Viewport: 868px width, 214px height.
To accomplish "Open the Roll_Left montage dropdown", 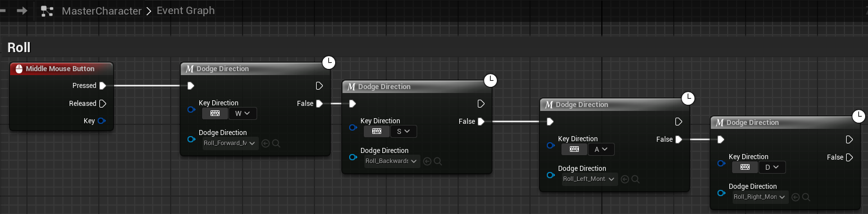I will pos(590,179).
